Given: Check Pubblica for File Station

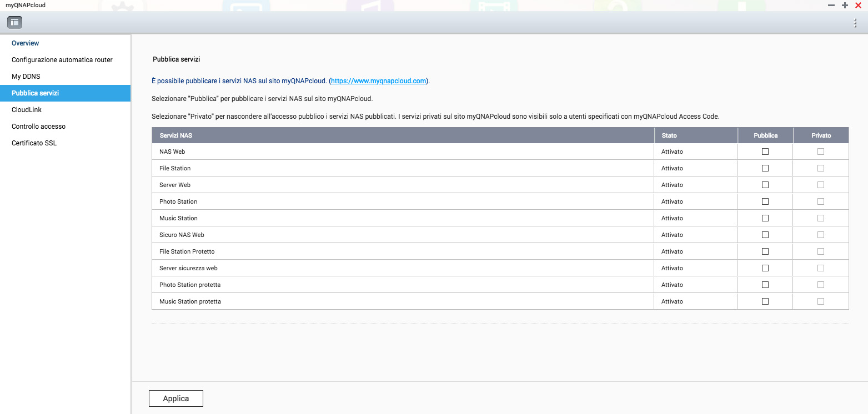Looking at the screenshot, I should coord(765,168).
